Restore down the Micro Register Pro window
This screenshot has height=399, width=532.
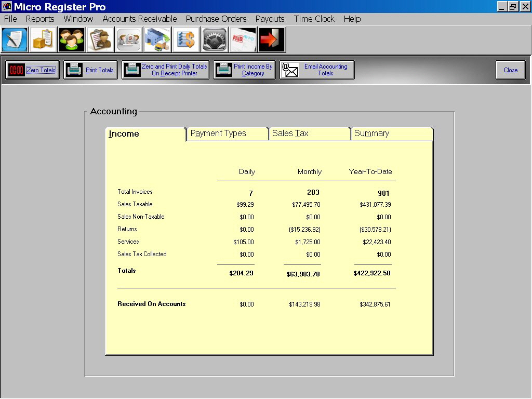[513, 6]
